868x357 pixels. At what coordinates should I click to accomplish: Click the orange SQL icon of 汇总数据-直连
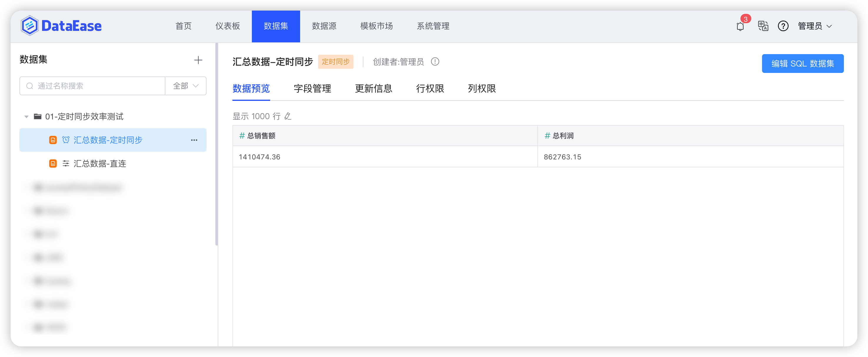(53, 164)
